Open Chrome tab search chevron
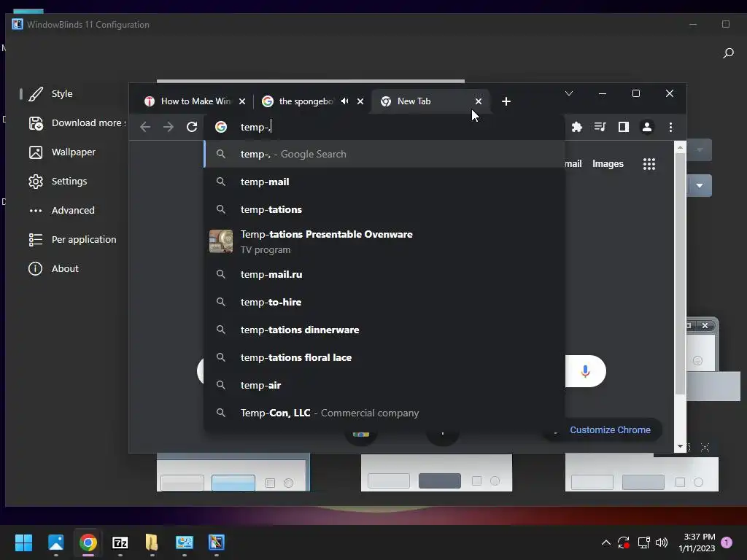 pos(569,93)
